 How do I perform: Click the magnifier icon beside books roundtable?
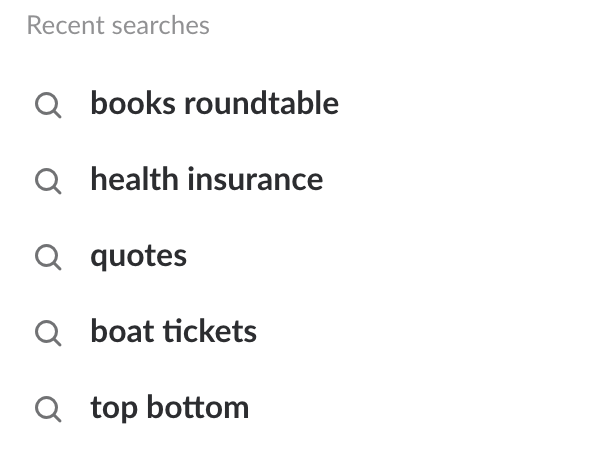[48, 105]
